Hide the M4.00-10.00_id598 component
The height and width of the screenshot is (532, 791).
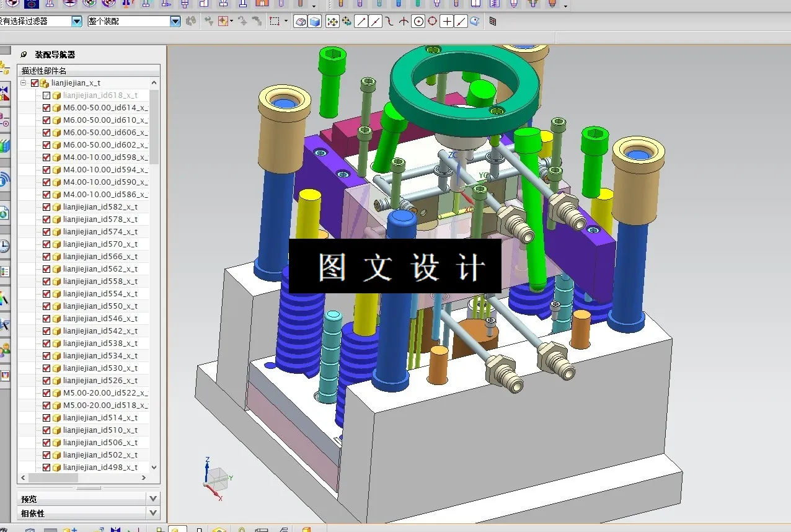pos(46,157)
